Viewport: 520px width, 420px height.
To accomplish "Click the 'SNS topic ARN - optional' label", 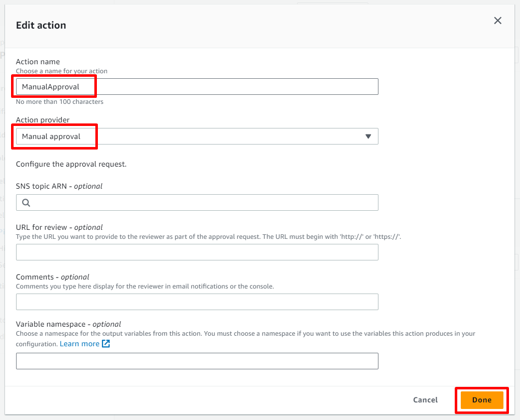I will (59, 186).
